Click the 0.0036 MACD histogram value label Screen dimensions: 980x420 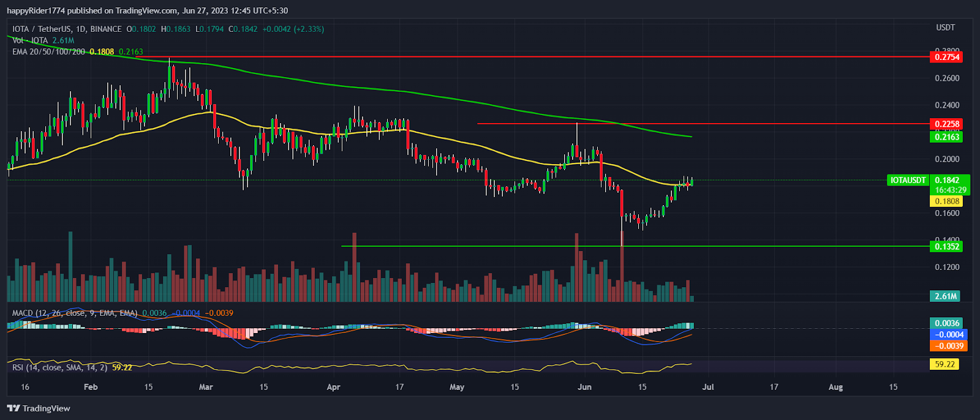[x=946, y=323]
